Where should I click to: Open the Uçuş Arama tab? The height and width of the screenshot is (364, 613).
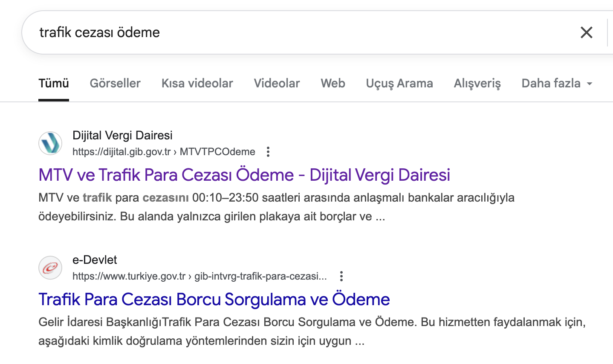(x=399, y=84)
